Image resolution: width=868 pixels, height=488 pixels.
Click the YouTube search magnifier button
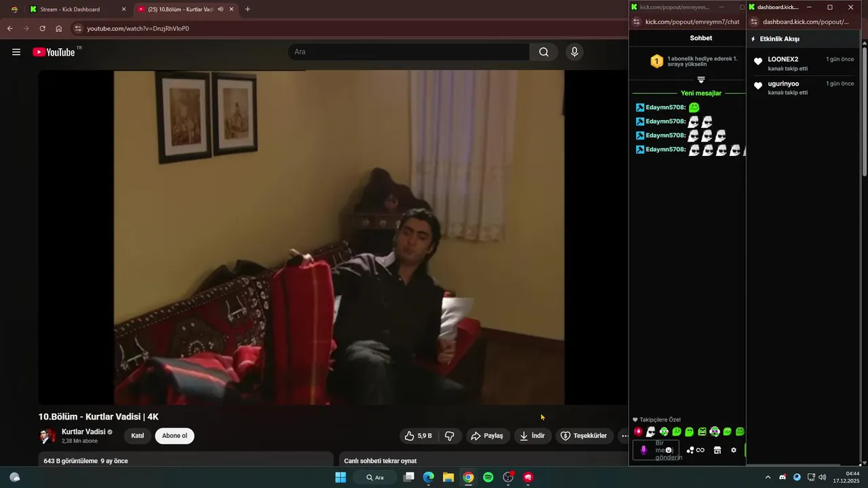pyautogui.click(x=544, y=52)
